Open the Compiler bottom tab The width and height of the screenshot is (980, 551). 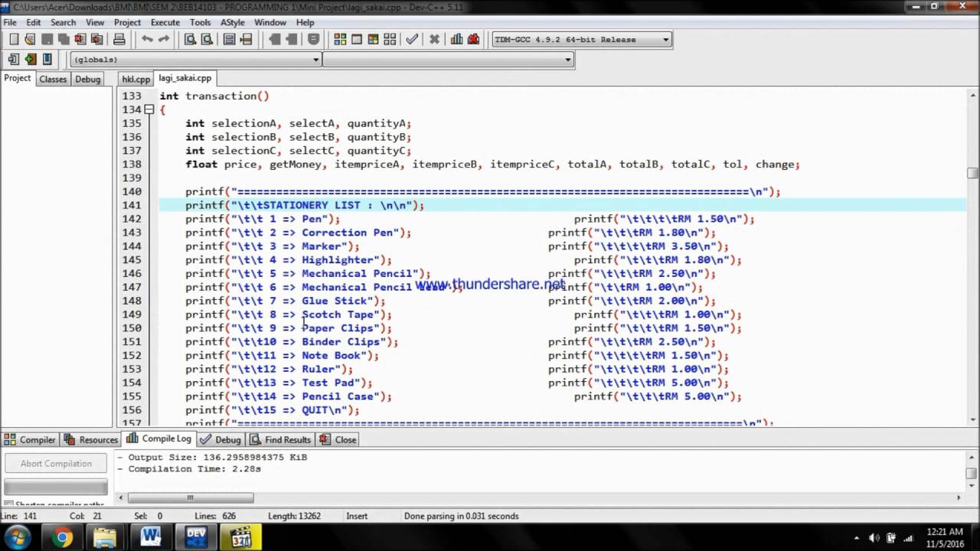tap(30, 439)
